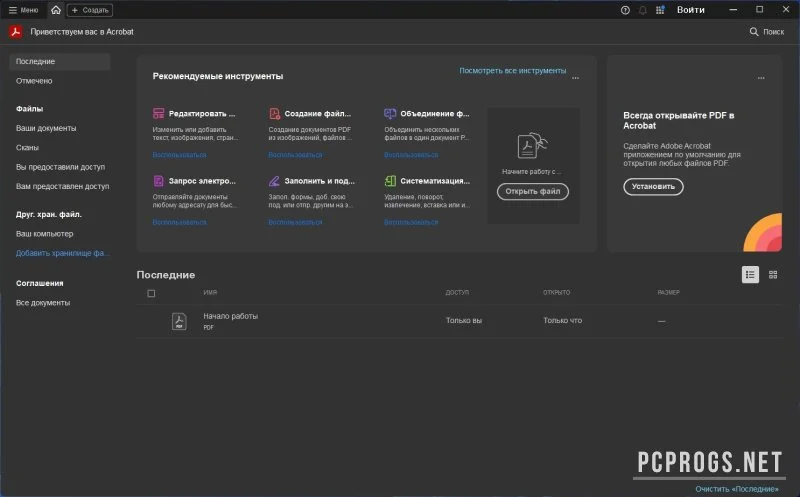Click the Редактировать PDF tool icon
Screen dimensions: 800x497
tap(159, 113)
